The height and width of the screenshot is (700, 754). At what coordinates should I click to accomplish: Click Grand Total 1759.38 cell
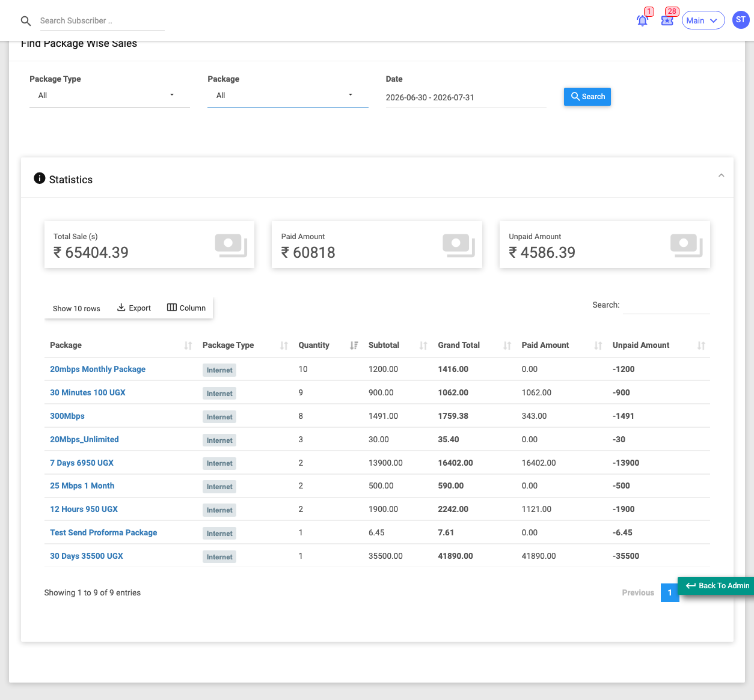point(453,416)
